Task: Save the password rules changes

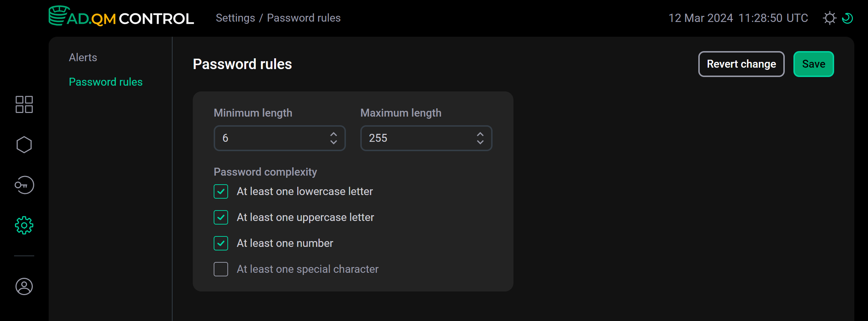Action: [x=813, y=64]
